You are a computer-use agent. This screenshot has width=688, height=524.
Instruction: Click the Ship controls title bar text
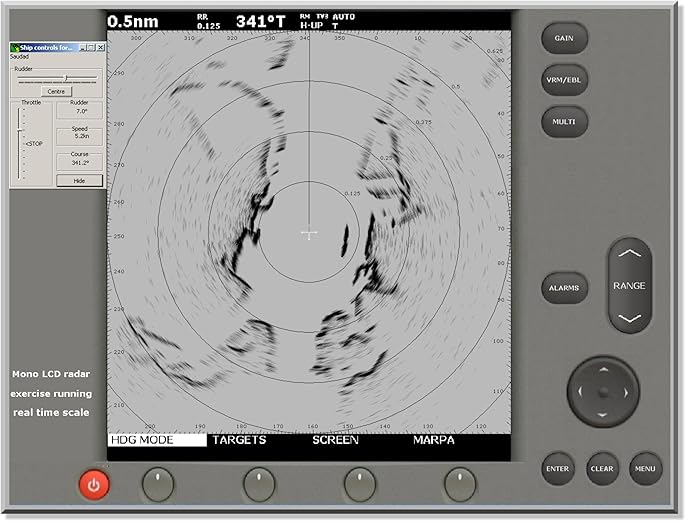pyautogui.click(x=46, y=47)
